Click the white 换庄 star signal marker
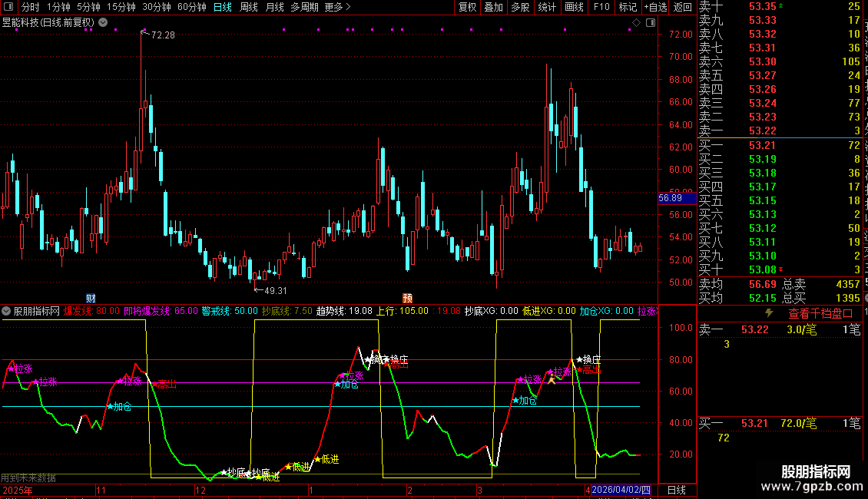The width and height of the screenshot is (868, 499). 579,359
